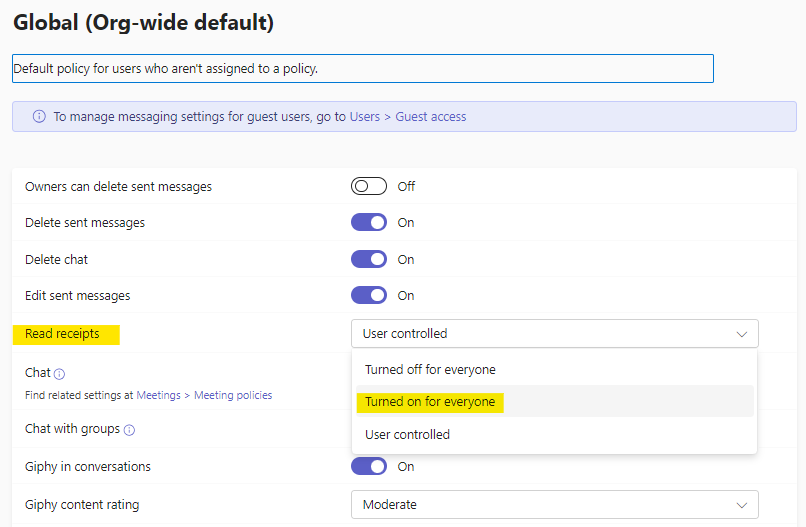Go to the Guest access link

click(431, 116)
